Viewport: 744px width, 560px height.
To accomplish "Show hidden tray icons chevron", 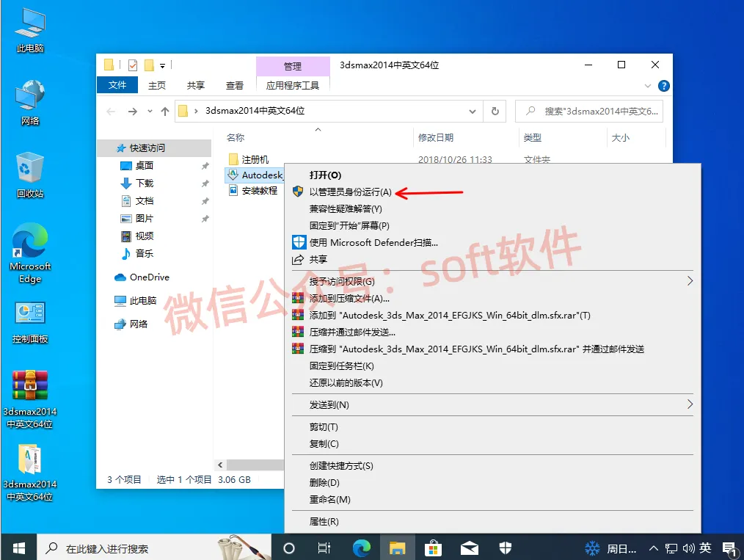I will pos(653,548).
